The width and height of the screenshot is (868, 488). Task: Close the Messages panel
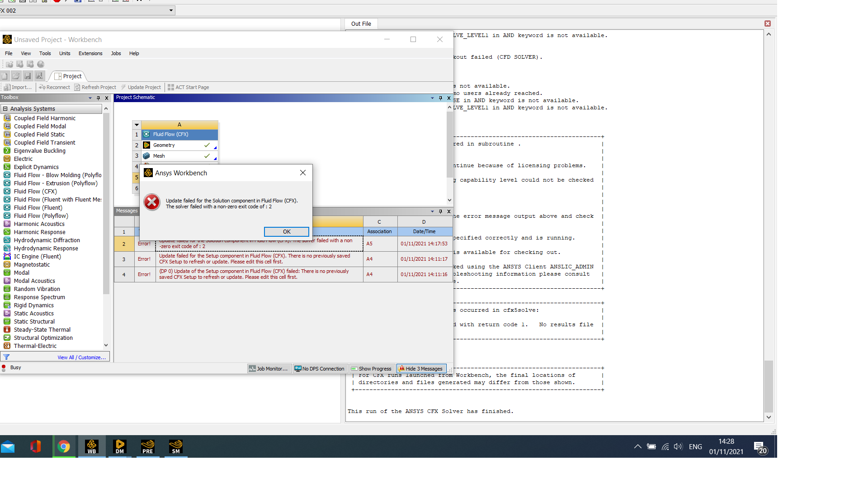(449, 211)
